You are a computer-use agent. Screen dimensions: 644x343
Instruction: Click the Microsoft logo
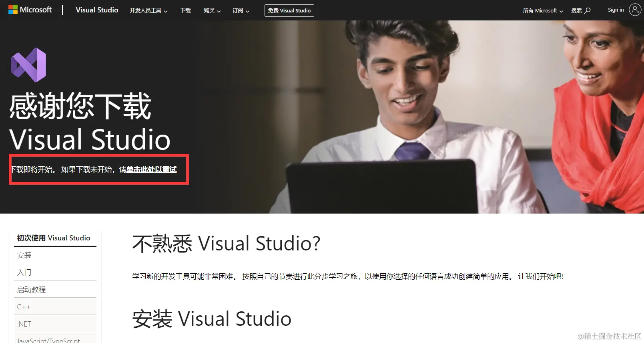pos(30,10)
